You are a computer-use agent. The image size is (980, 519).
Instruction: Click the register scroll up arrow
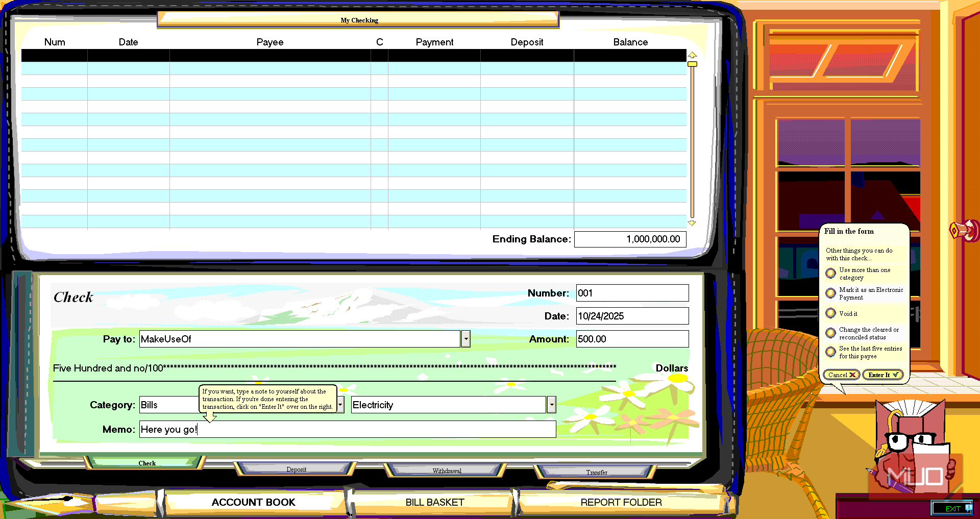[x=692, y=55]
